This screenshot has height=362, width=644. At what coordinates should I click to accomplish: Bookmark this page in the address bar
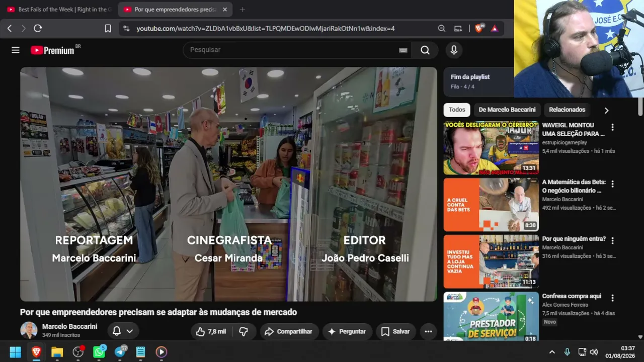[108, 29]
